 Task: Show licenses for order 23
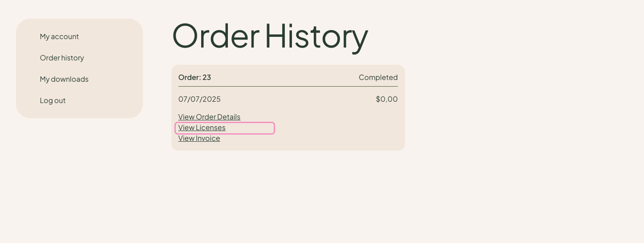202,127
